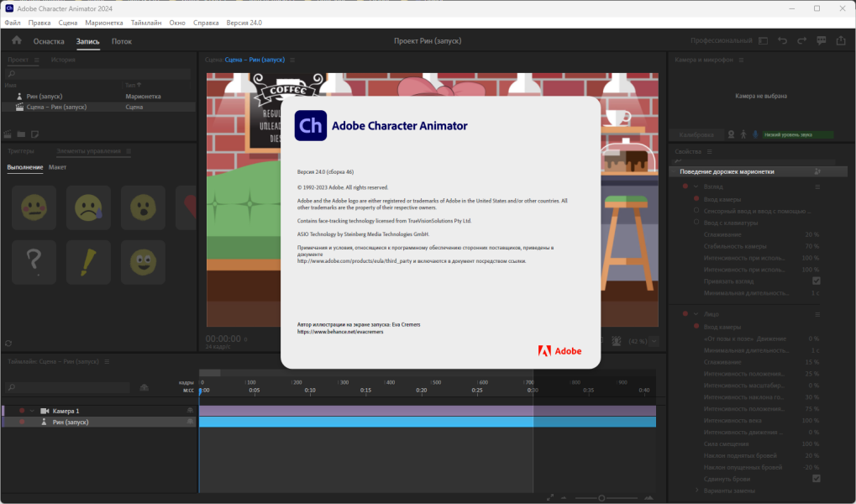Open the feedback speech-bubble icon
The image size is (856, 504).
tap(821, 41)
